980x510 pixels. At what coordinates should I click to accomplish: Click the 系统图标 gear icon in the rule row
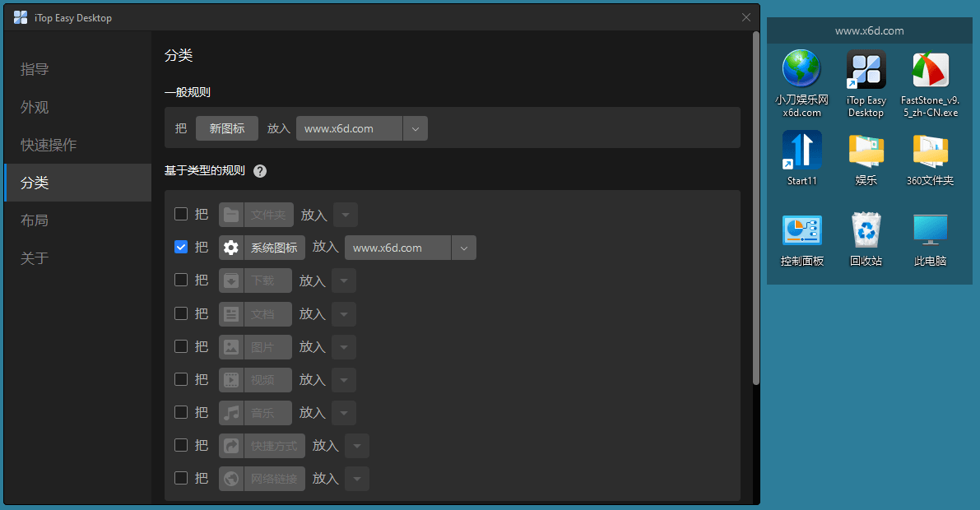pos(230,247)
